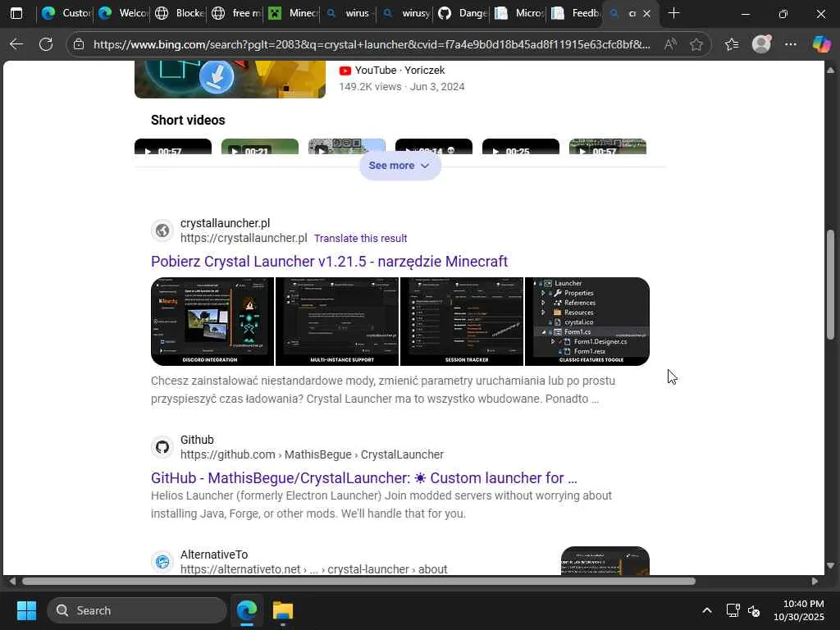
Task: Open a new tab with plus button
Action: 674,13
